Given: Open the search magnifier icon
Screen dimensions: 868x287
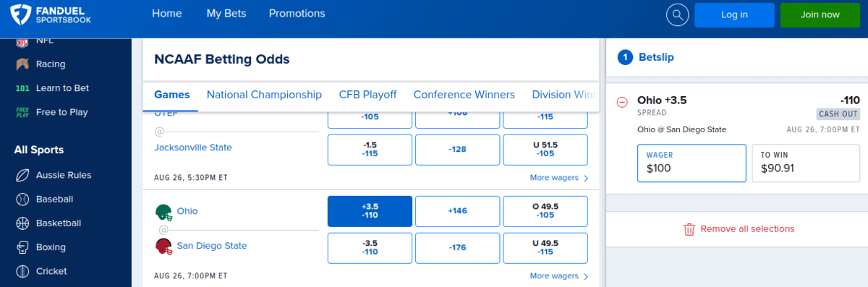Looking at the screenshot, I should click(677, 14).
